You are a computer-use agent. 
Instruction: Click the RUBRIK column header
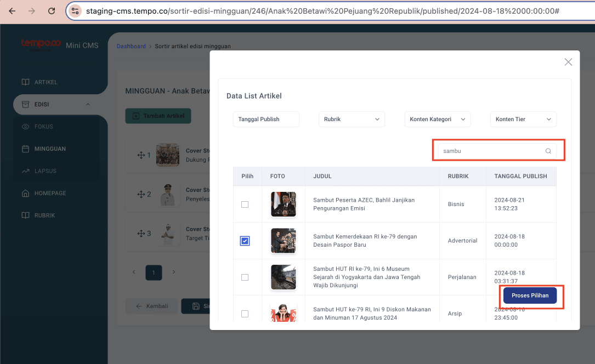[458, 177]
